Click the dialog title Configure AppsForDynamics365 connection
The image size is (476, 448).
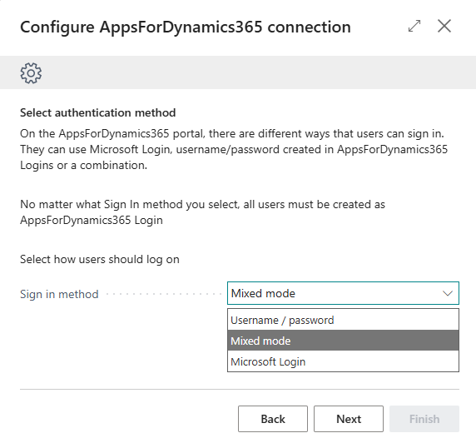point(186,27)
